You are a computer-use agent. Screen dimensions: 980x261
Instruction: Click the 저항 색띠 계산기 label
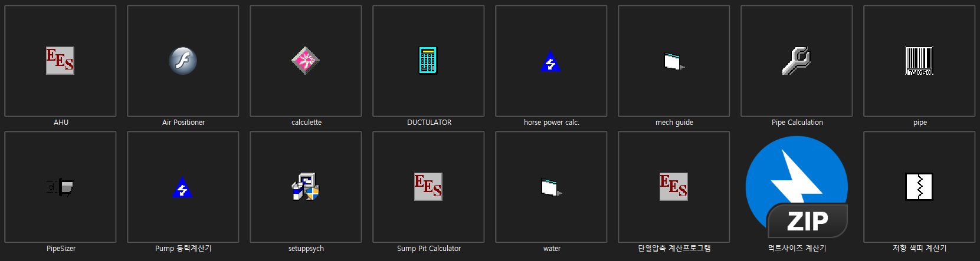point(920,249)
